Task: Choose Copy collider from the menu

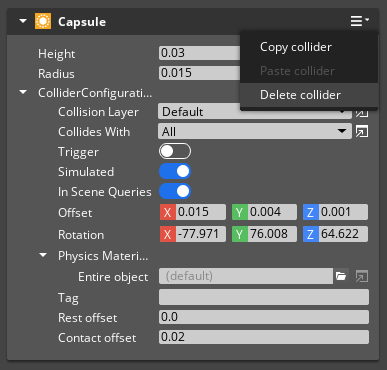Action: pos(309,47)
